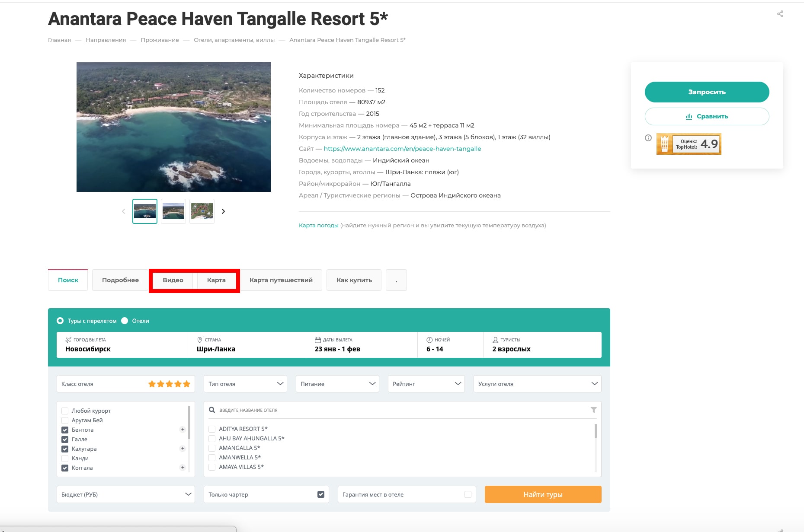Set five-star hotel class rating
This screenshot has width=804, height=532.
(x=186, y=384)
